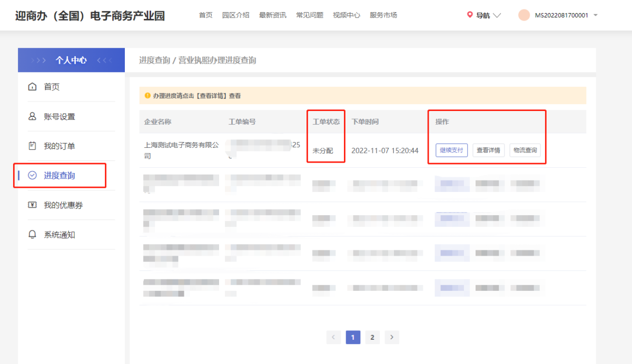Click the 我的优惠券 coupon icon

click(x=32, y=205)
